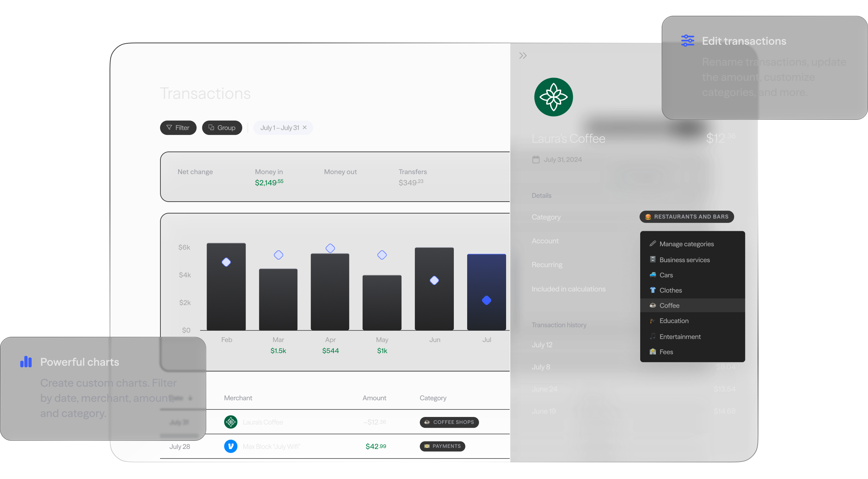Click the Laura's Coffee green logo

pos(553,97)
